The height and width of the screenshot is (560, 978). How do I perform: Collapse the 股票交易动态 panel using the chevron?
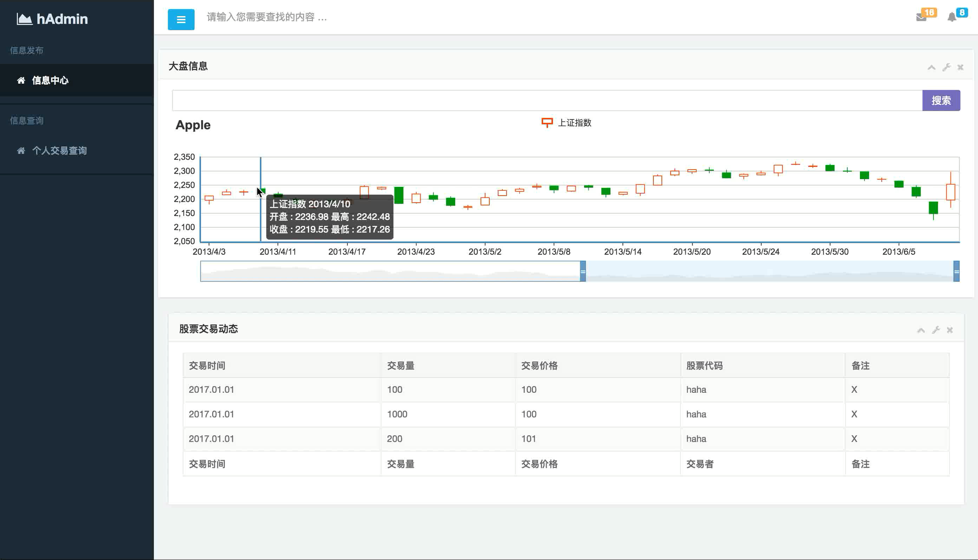click(x=921, y=330)
